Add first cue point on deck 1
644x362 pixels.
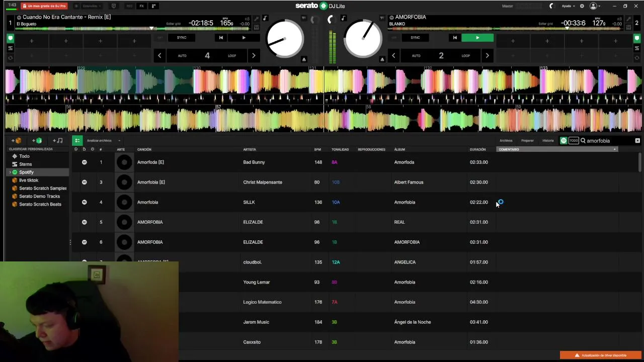[31, 41]
